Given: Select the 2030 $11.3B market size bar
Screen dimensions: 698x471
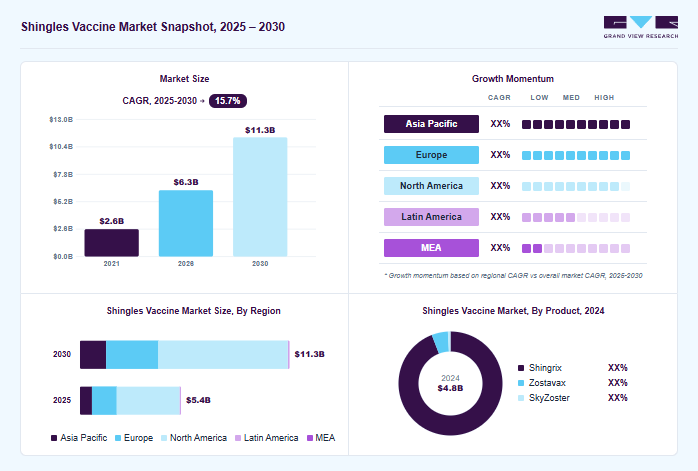Looking at the screenshot, I should (x=260, y=197).
